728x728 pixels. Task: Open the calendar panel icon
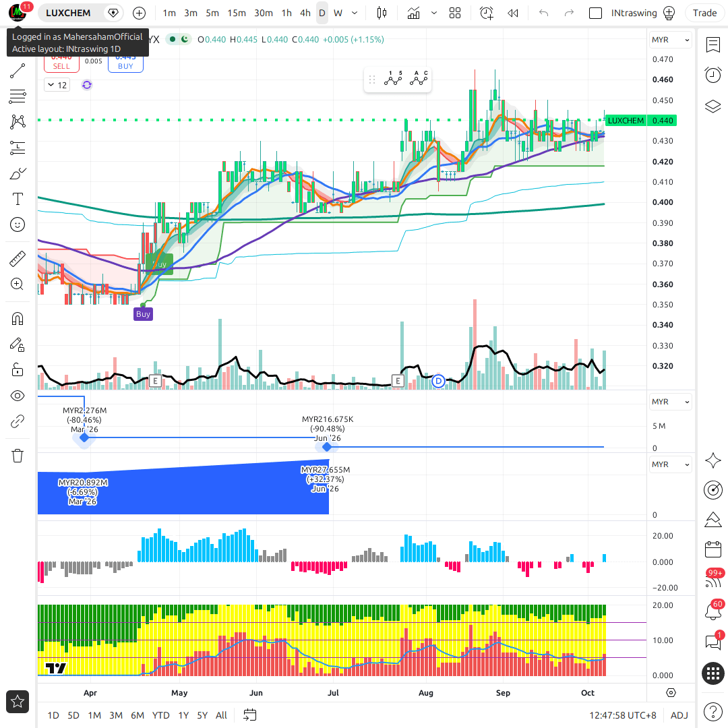point(712,549)
